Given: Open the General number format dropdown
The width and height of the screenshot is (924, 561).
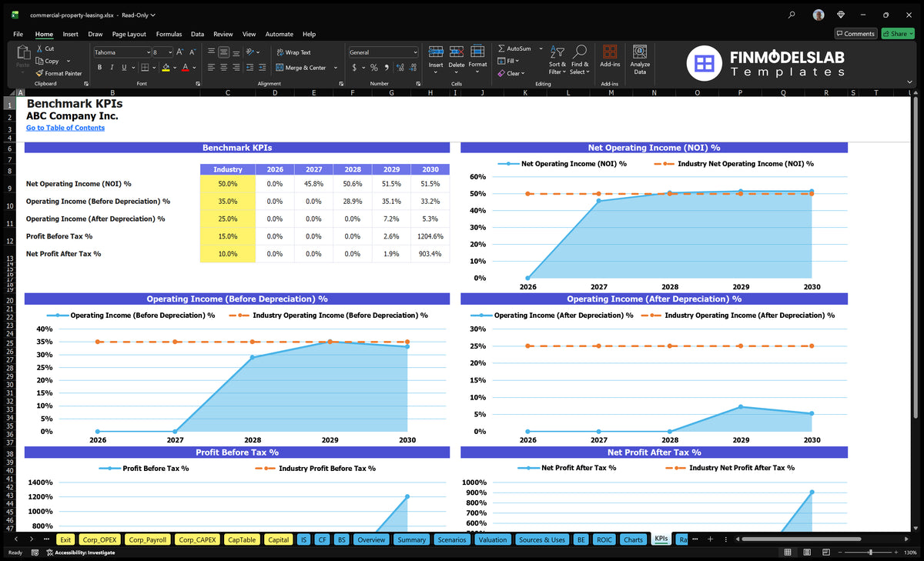Looking at the screenshot, I should [x=415, y=52].
